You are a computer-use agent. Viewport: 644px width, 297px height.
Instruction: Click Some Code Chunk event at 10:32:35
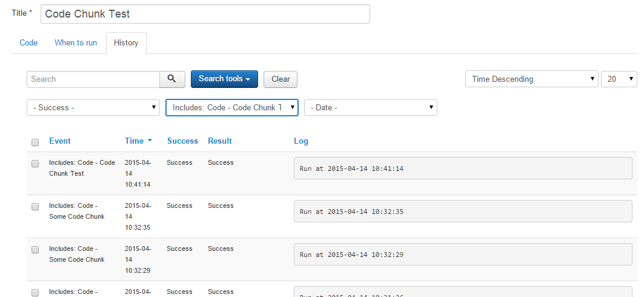tap(77, 211)
